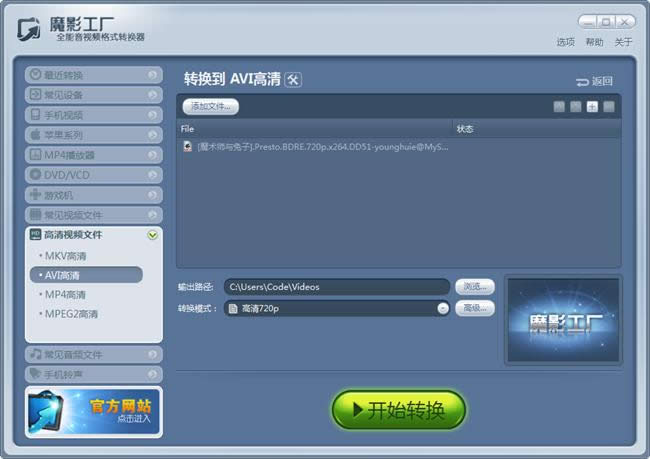Click the 输出路径 input field
Screen dimensions: 650x459
pyautogui.click(x=337, y=287)
